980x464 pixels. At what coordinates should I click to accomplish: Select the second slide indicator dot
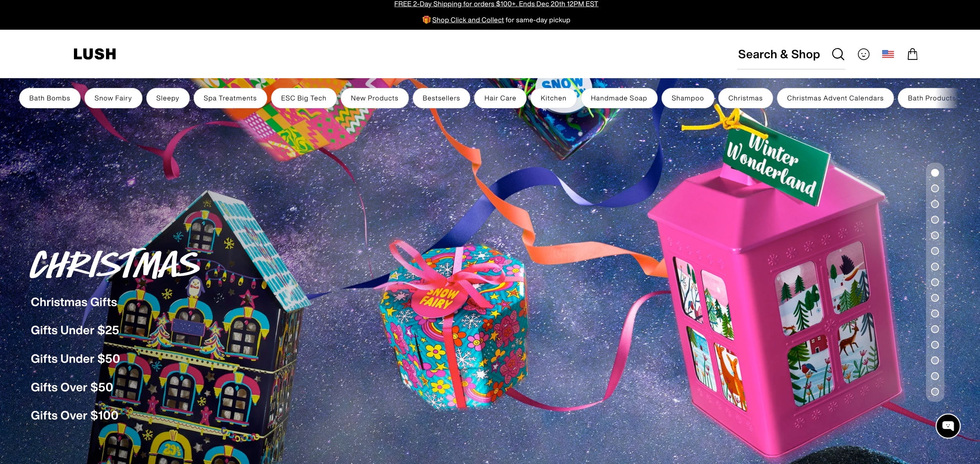935,188
